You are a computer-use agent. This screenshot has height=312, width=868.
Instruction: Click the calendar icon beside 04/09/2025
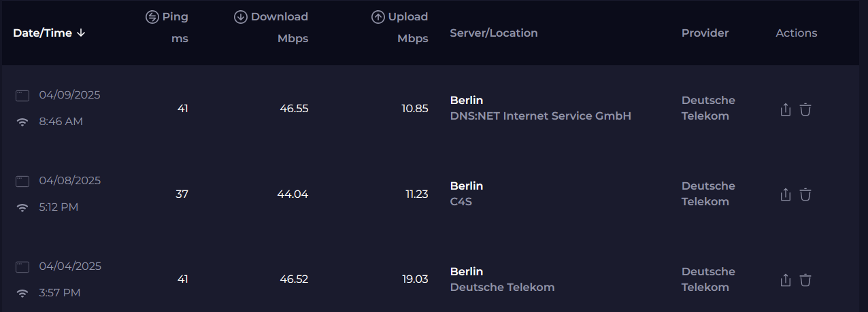22,96
